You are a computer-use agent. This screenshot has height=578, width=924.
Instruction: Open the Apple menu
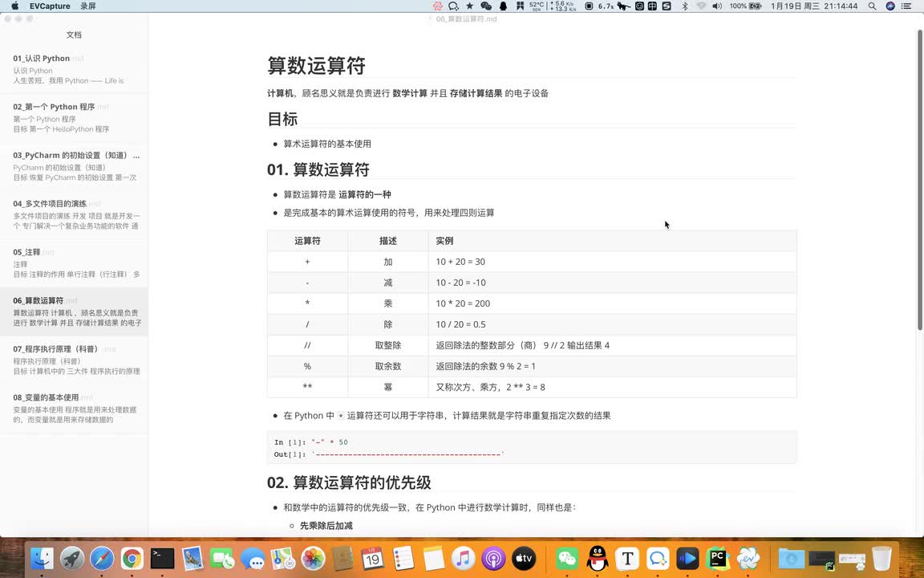(x=15, y=6)
